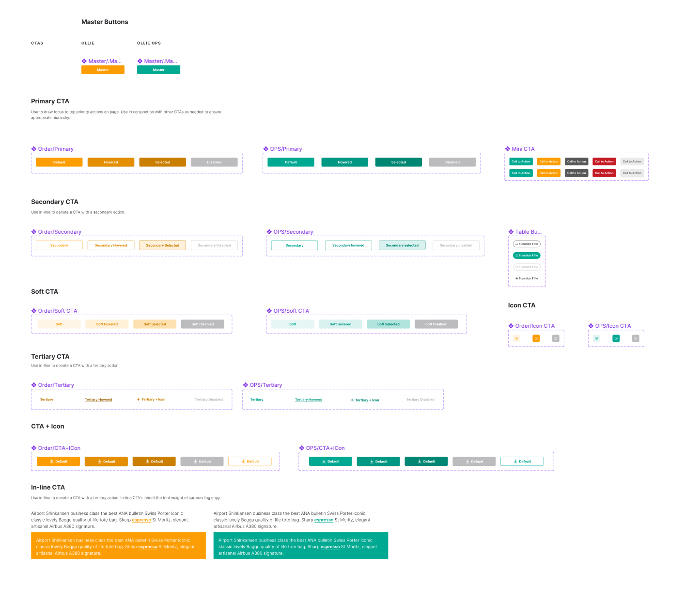The width and height of the screenshot is (700, 590).
Task: Click the grey disabled icon button in OPS/Icon CTA
Action: pos(636,338)
